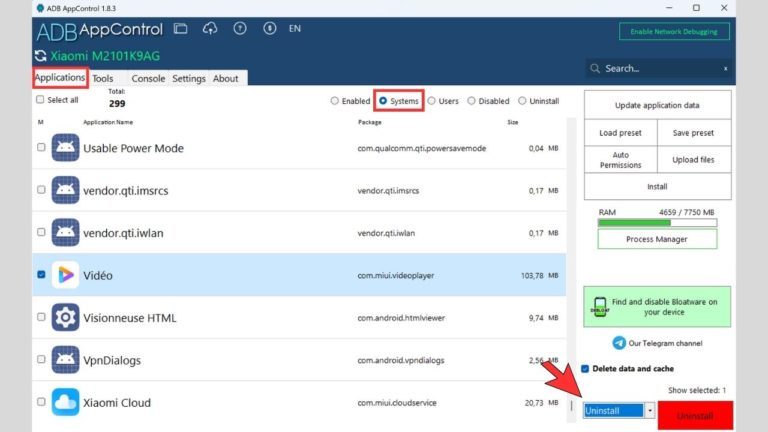This screenshot has width=768, height=432.
Task: Select the Enabled radio filter
Action: coord(335,101)
